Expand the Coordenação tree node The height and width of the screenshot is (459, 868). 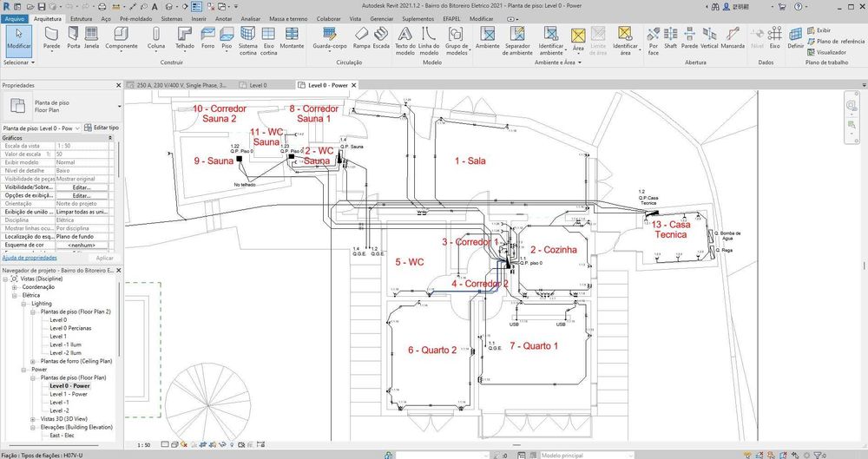click(16, 287)
